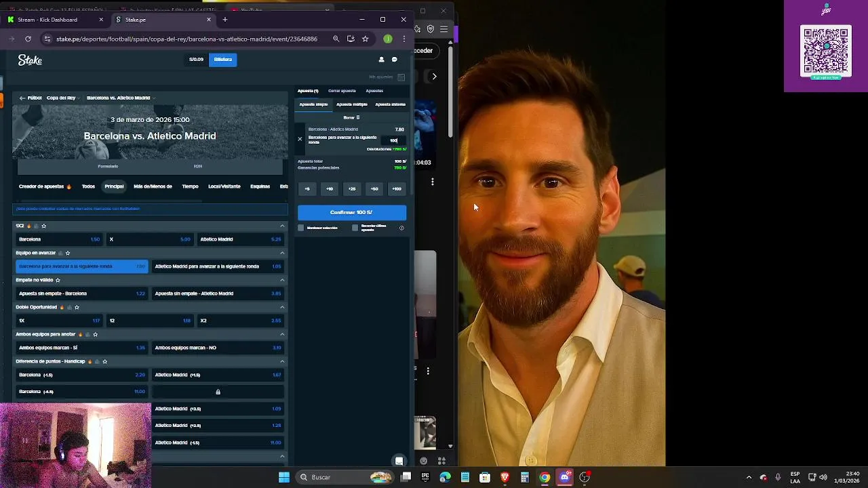Click the Windows taskbar Buscar search box
Viewport: 868px width, 488px height.
(346, 477)
